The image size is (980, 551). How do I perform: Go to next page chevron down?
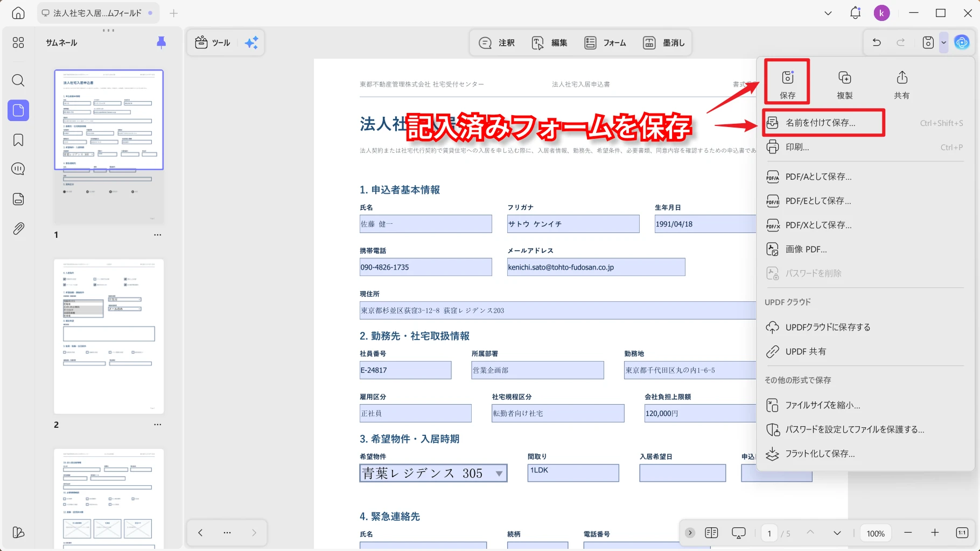[x=837, y=533]
